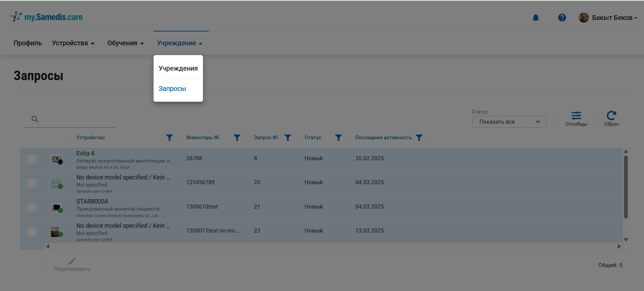Check the STAR8000A row checkbox

point(32,207)
